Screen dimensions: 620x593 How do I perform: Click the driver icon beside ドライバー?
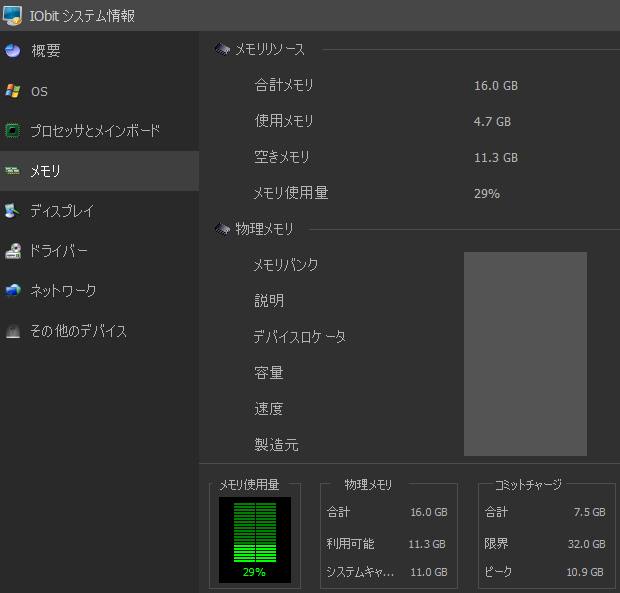(13, 251)
